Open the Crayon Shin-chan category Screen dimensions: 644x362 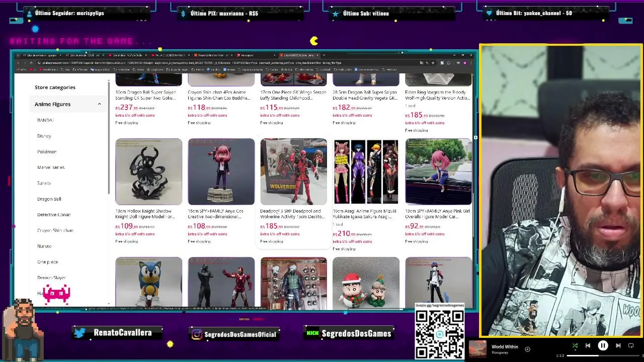coord(55,230)
